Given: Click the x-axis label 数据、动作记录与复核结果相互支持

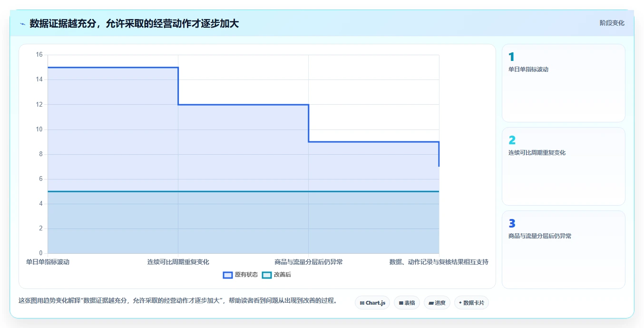Looking at the screenshot, I should pyautogui.click(x=439, y=262).
